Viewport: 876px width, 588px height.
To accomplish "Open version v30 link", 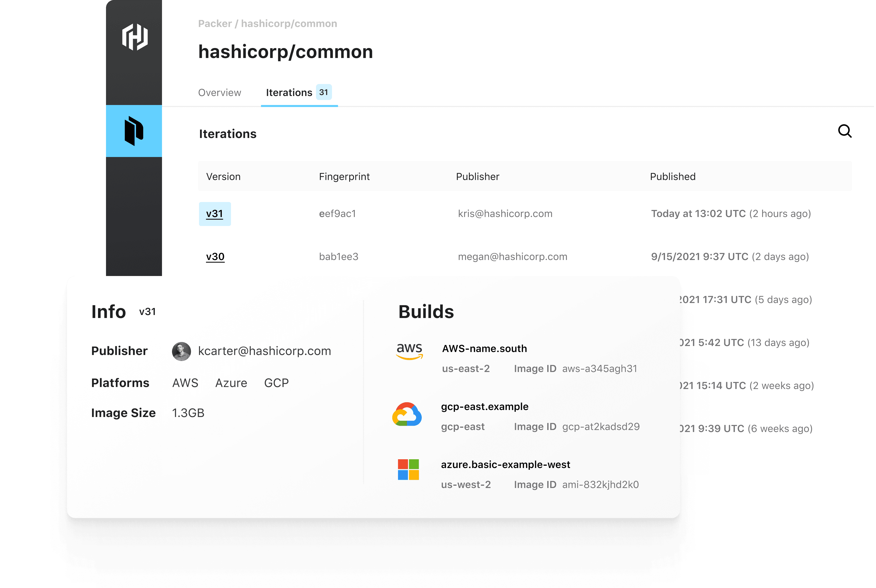I will click(215, 257).
